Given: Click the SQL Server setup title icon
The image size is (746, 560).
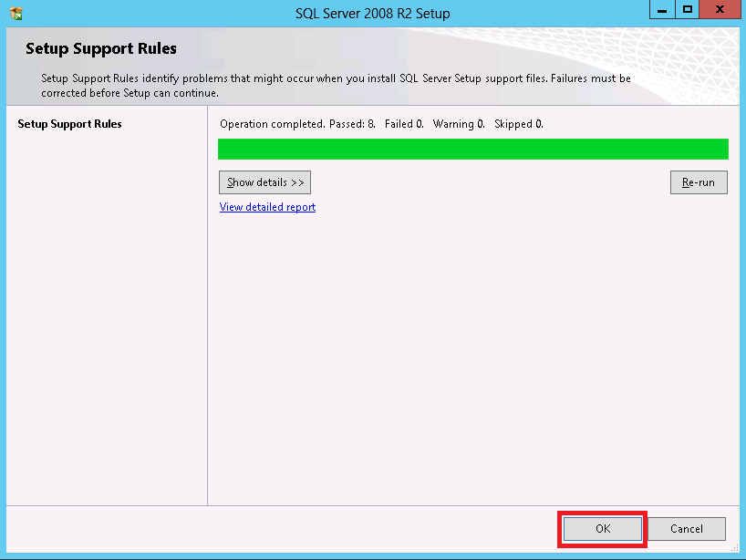Looking at the screenshot, I should [16, 13].
